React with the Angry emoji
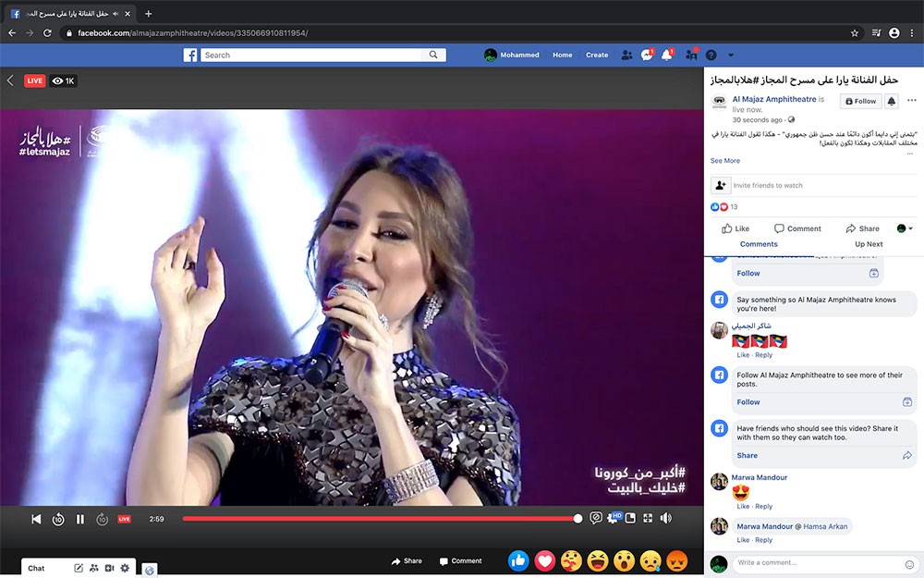 tap(677, 561)
